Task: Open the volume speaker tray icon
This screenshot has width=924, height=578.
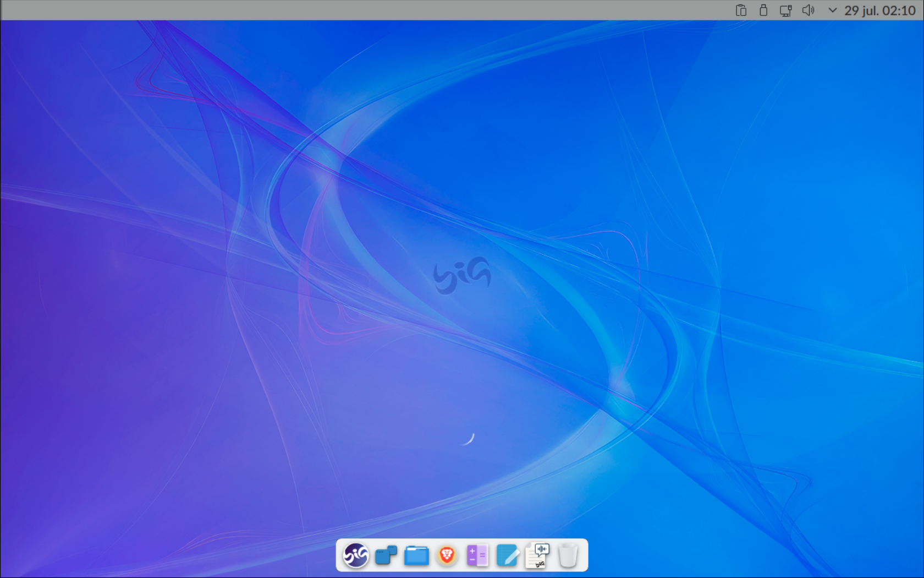Action: point(808,10)
